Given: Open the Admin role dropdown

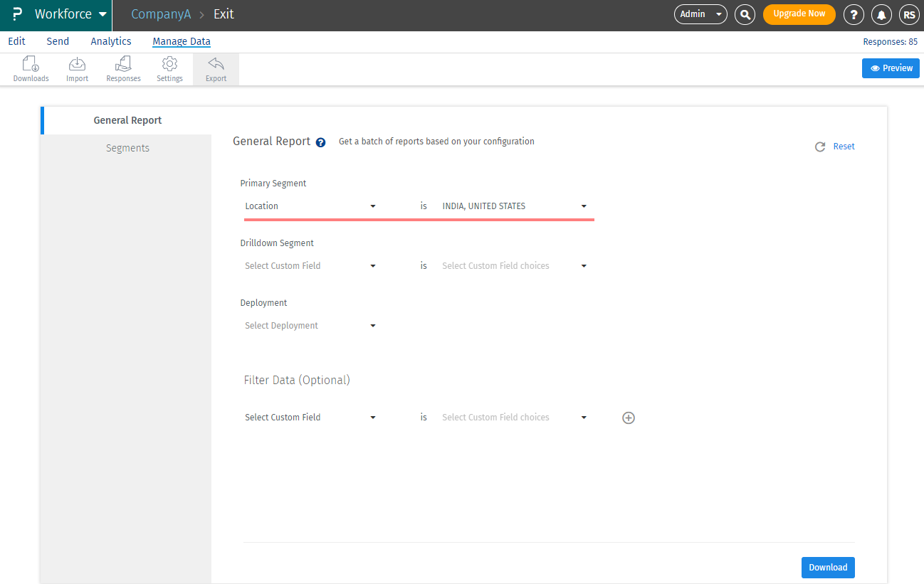Looking at the screenshot, I should click(700, 14).
